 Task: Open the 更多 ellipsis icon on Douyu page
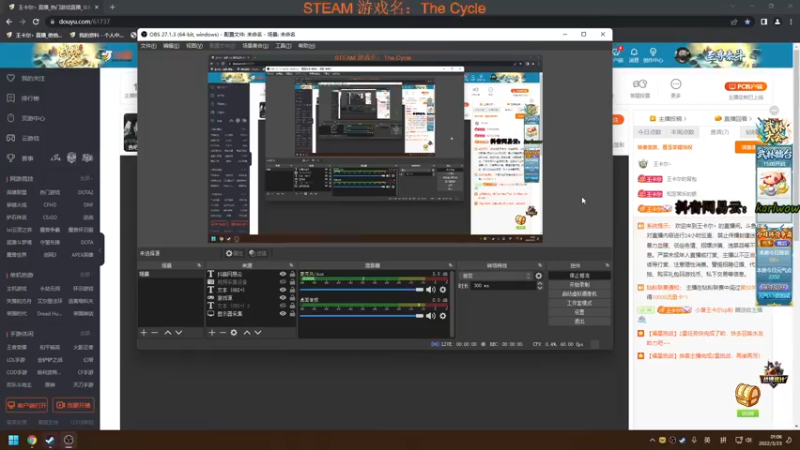point(676,85)
